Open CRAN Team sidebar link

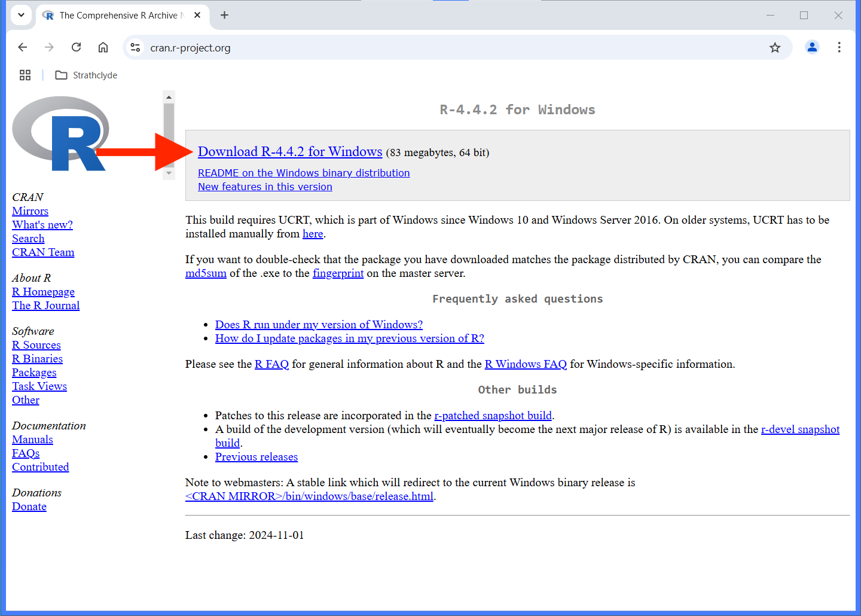pyautogui.click(x=43, y=252)
